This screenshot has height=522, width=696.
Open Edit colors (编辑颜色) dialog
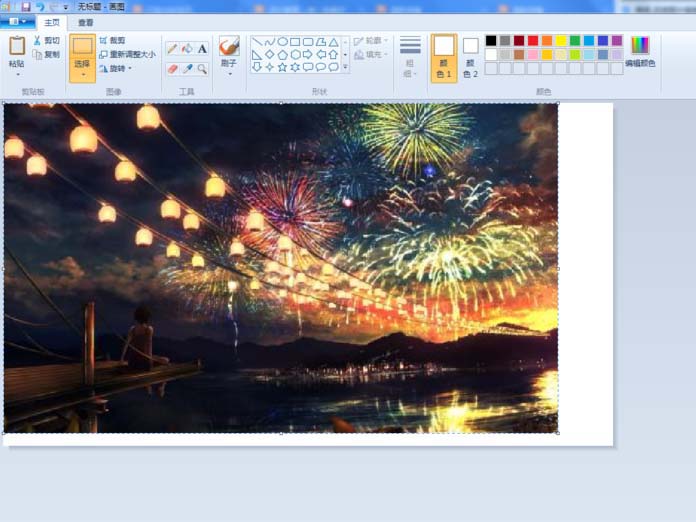click(x=640, y=52)
